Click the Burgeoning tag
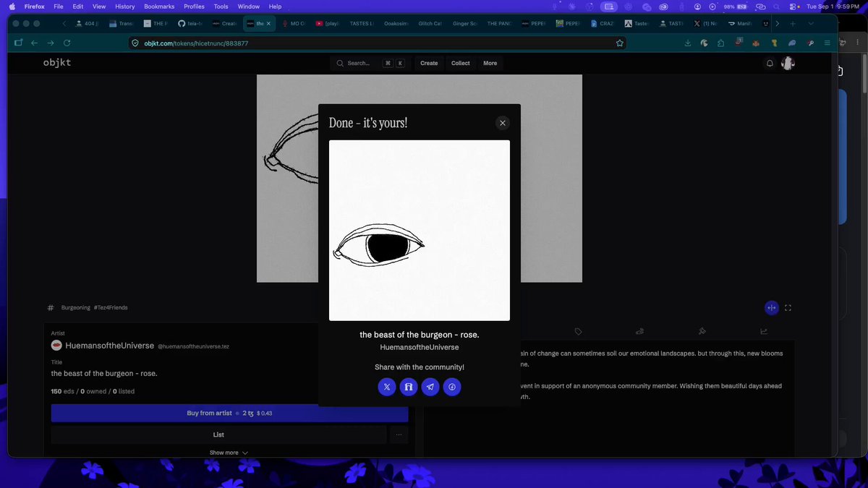 pos(75,308)
